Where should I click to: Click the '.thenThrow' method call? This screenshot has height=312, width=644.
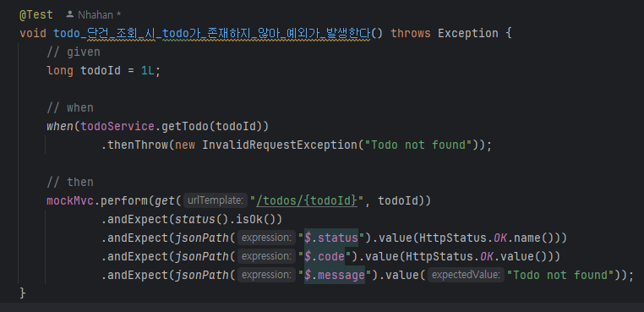pos(134,145)
